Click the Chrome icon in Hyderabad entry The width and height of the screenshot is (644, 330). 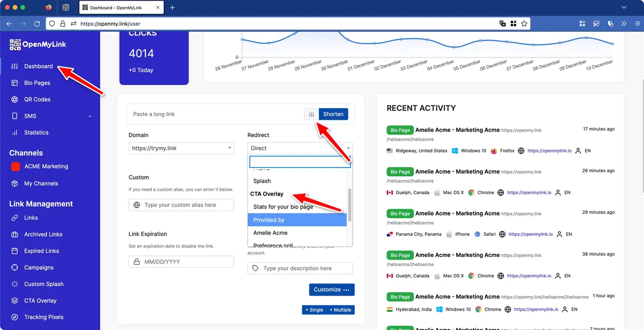pyautogui.click(x=478, y=310)
